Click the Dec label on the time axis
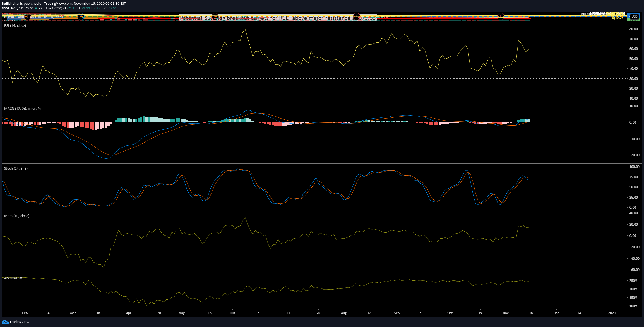This screenshot has width=644, height=327. 556,313
